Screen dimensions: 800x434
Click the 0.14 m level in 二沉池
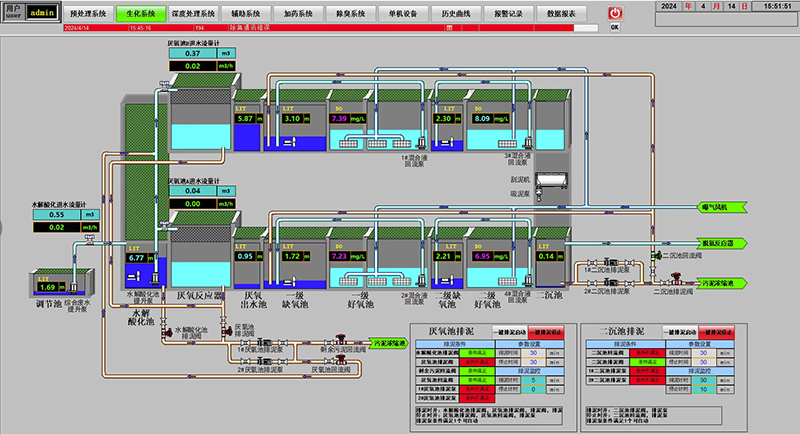pos(546,256)
